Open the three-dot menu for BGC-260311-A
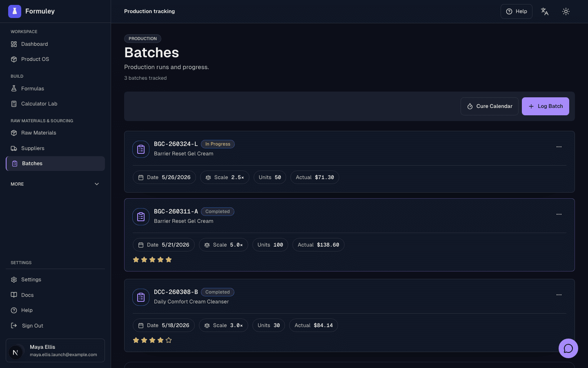Image resolution: width=588 pixels, height=368 pixels. [x=559, y=214]
